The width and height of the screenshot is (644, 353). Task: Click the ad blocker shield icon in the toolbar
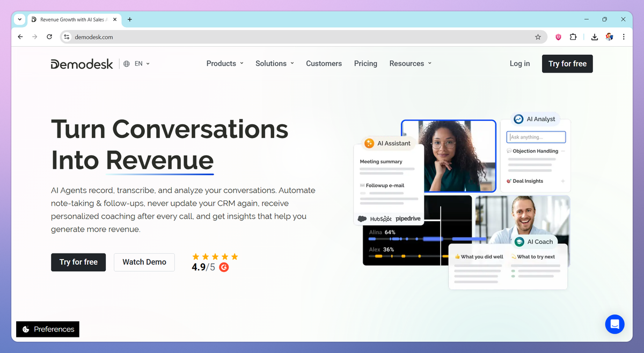coord(558,37)
